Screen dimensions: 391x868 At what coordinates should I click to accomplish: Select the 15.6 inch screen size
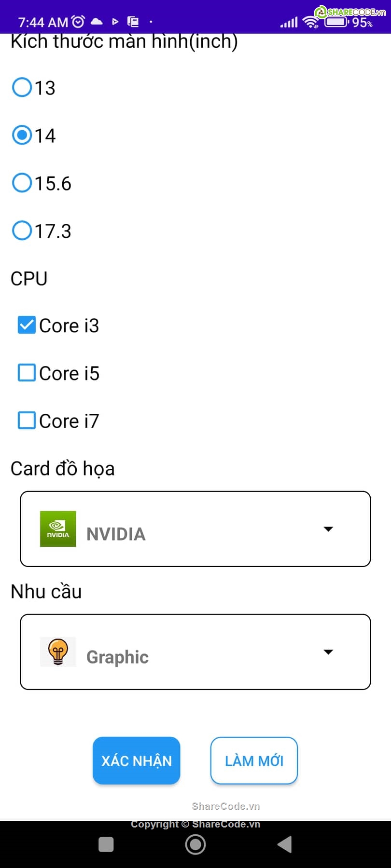[22, 183]
